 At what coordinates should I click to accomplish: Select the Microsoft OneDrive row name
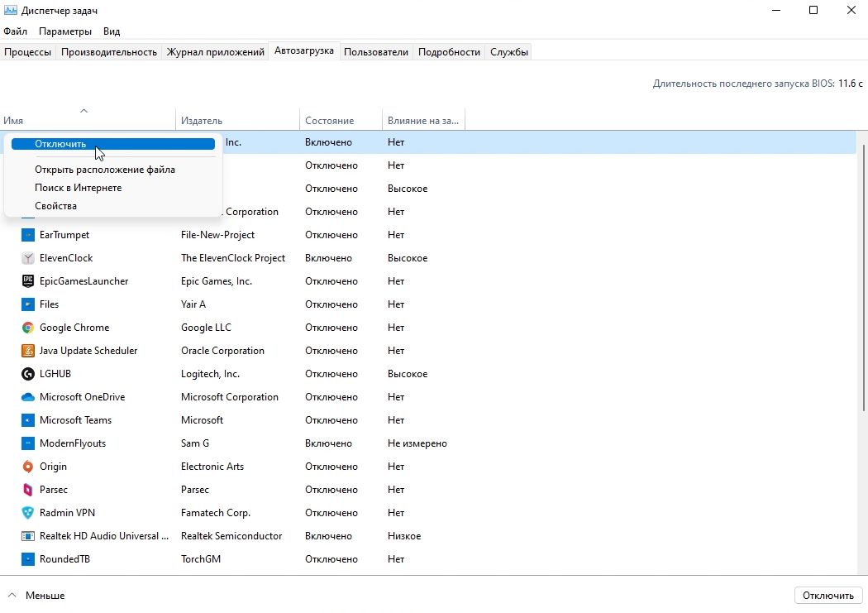pos(82,397)
